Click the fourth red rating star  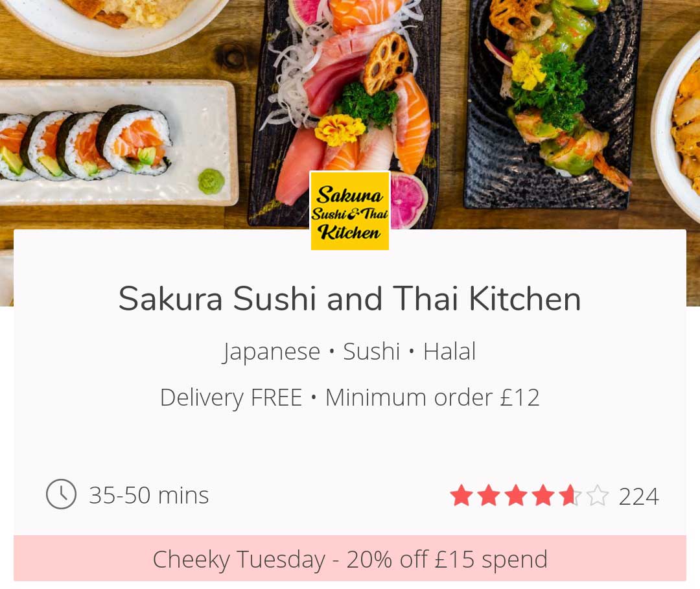tap(543, 495)
